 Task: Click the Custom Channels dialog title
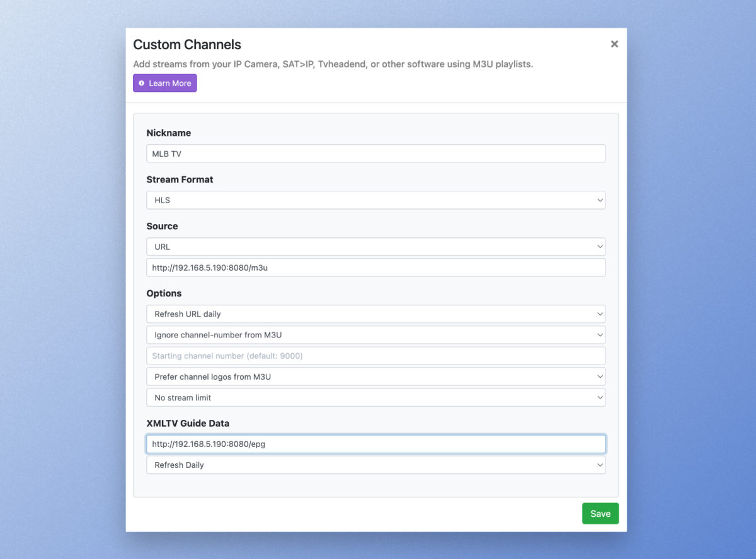[187, 45]
